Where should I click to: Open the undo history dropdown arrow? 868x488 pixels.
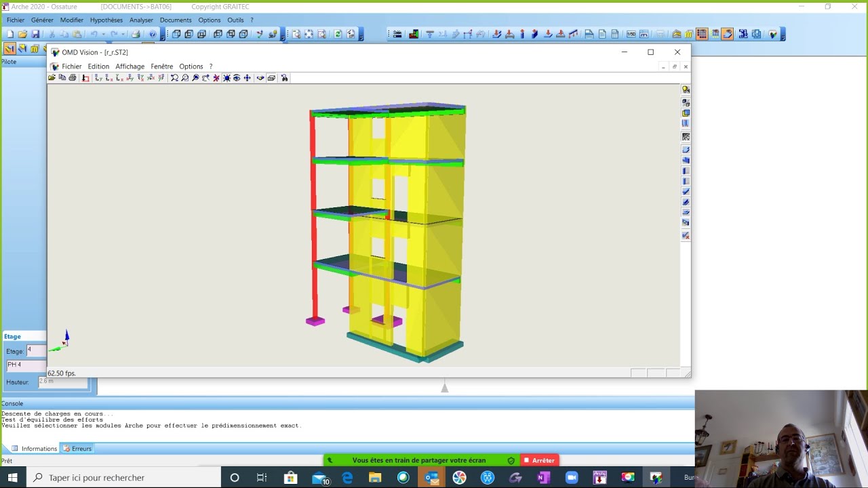coord(103,34)
